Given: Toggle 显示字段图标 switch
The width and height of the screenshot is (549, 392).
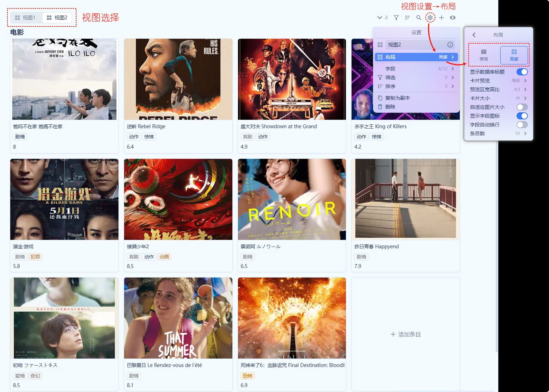Looking at the screenshot, I should click(522, 116).
